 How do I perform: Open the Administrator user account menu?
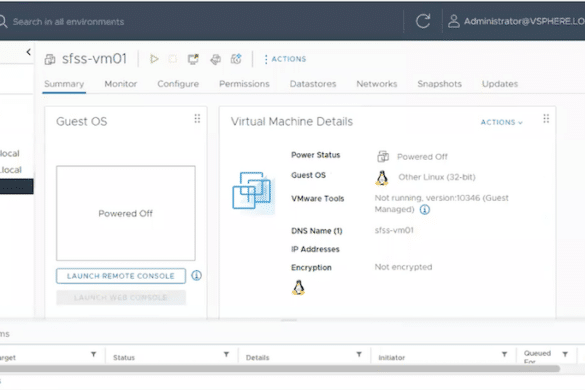(517, 21)
